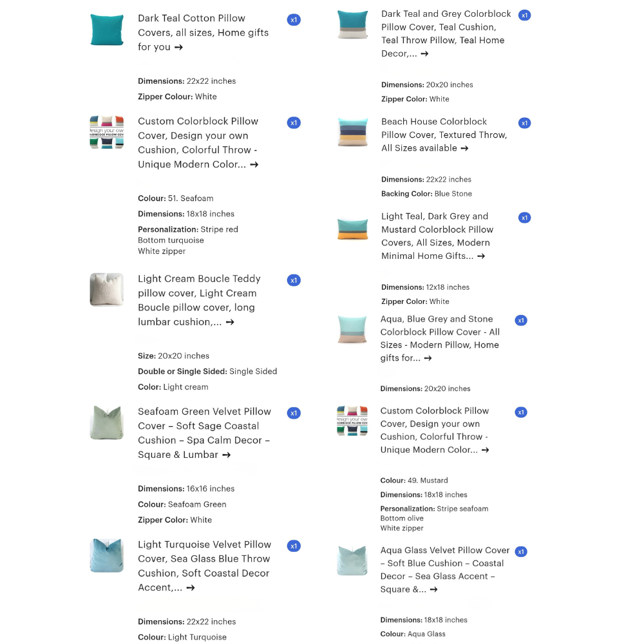
Task: Open the Seafoam Green Velvet Pillow Cover link
Action: (205, 433)
